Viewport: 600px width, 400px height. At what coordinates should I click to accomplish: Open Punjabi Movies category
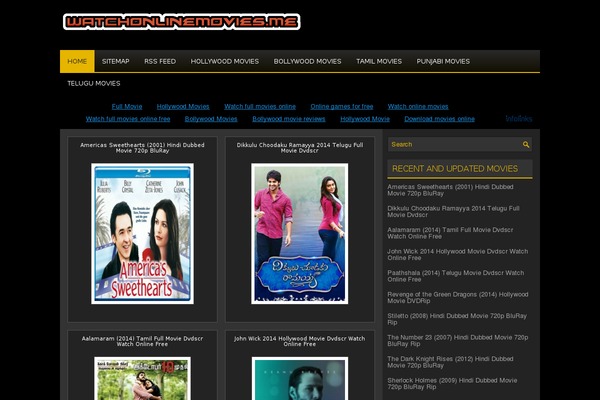click(x=443, y=61)
